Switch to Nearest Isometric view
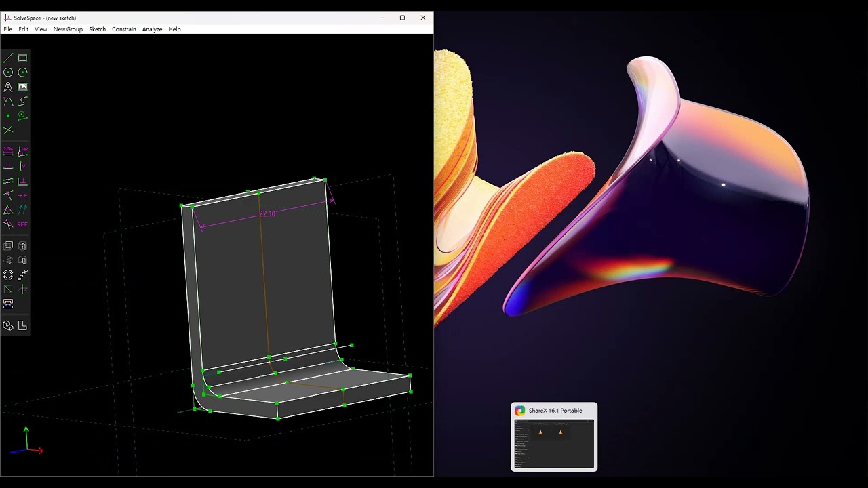Viewport: 868px width, 488px height. [x=8, y=325]
